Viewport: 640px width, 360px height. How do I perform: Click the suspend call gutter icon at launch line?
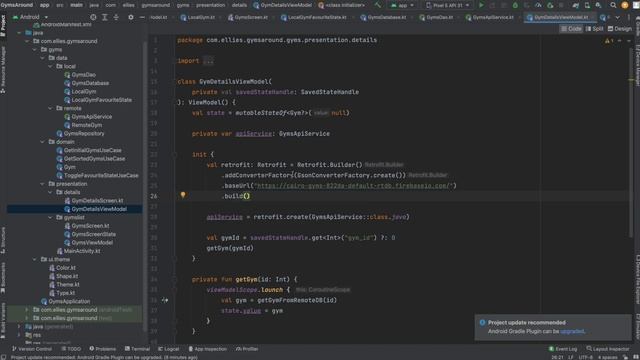[x=164, y=300]
